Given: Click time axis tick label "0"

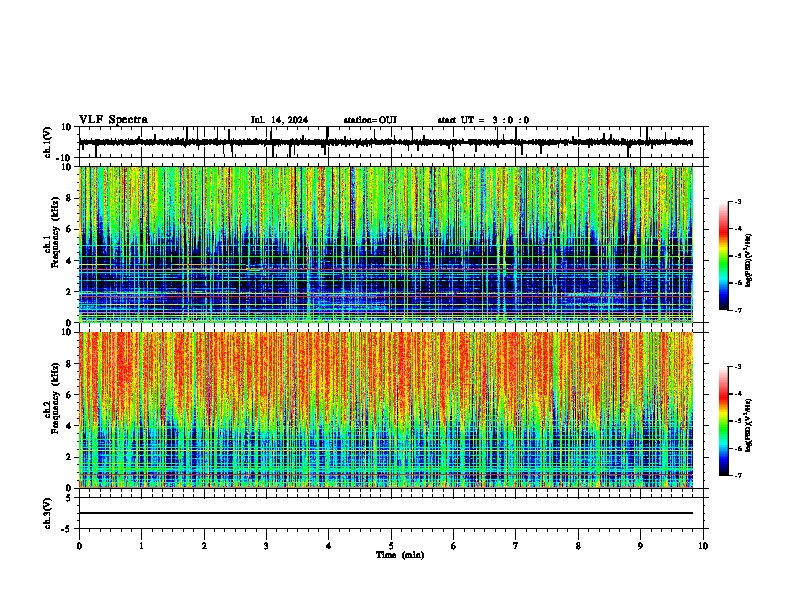Looking at the screenshot, I should pos(79,546).
